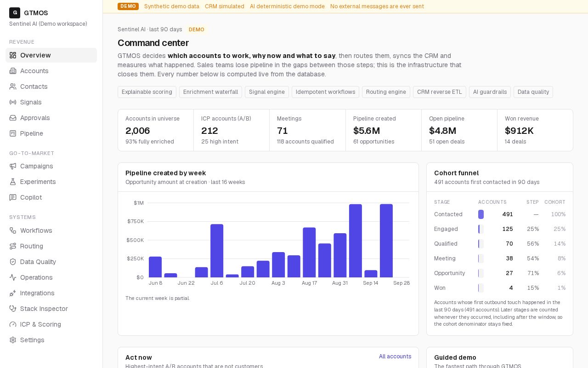Viewport: 588px width, 368px height.
Task: Click the Explainable scoring chip
Action: click(147, 92)
